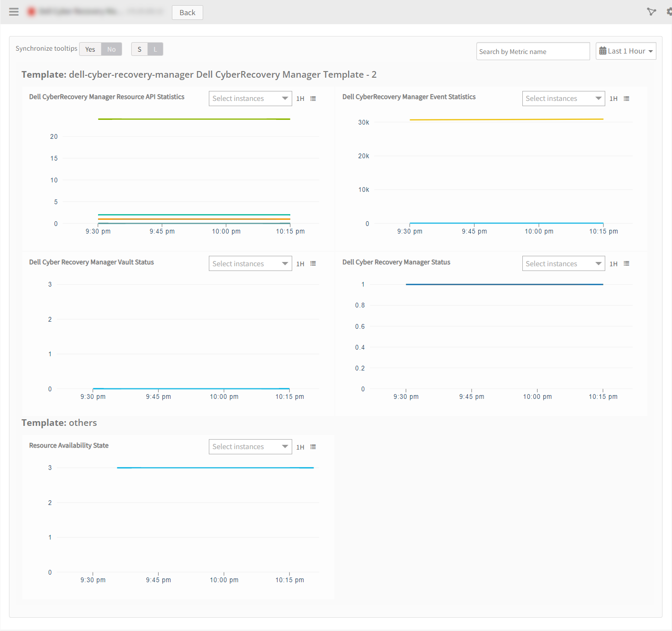Screen dimensions: 672x631
Task: Click the Template: others heading
Action: click(x=59, y=423)
